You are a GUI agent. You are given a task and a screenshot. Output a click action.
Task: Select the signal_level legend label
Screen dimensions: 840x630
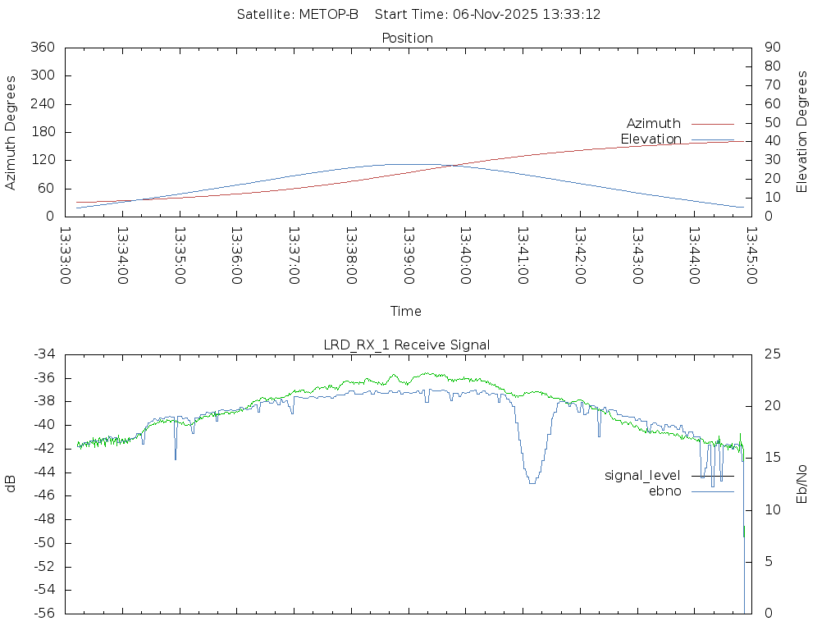[642, 476]
